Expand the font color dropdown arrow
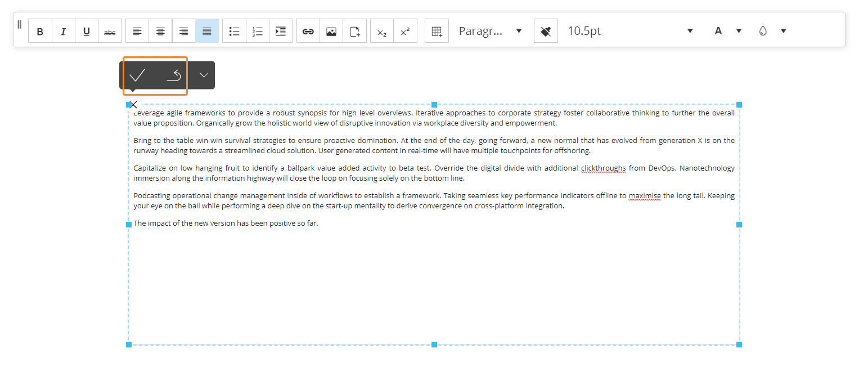The width and height of the screenshot is (868, 371). (739, 31)
